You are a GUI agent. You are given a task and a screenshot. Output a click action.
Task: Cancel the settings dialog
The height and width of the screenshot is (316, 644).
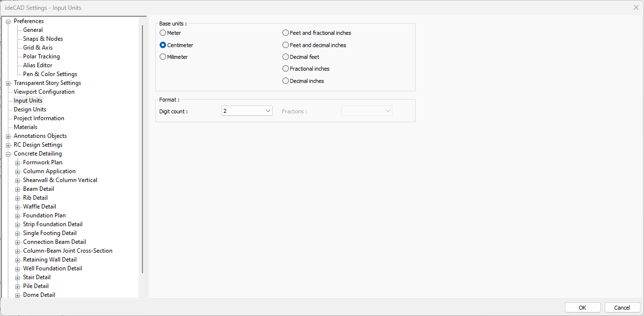pyautogui.click(x=622, y=308)
